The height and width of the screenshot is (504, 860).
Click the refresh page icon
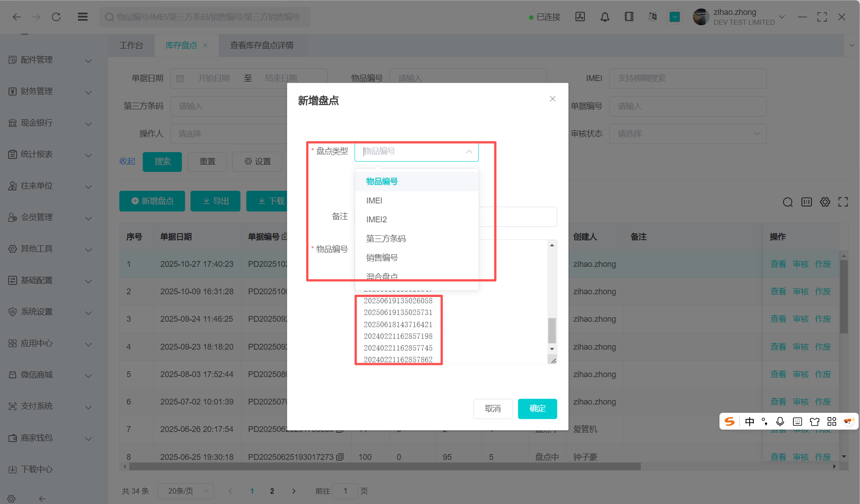point(56,17)
